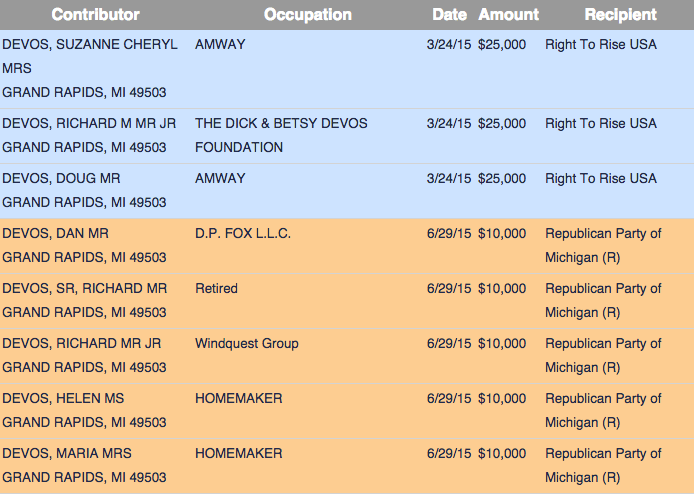Open Republican Party of Michigan in Dan's row
The width and height of the screenshot is (694, 494).
602,245
